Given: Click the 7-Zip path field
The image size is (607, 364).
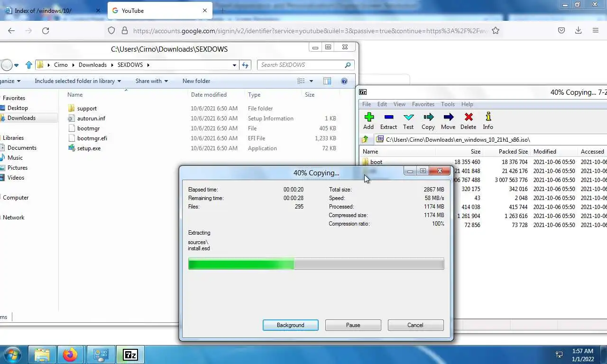Looking at the screenshot, I should tap(490, 139).
